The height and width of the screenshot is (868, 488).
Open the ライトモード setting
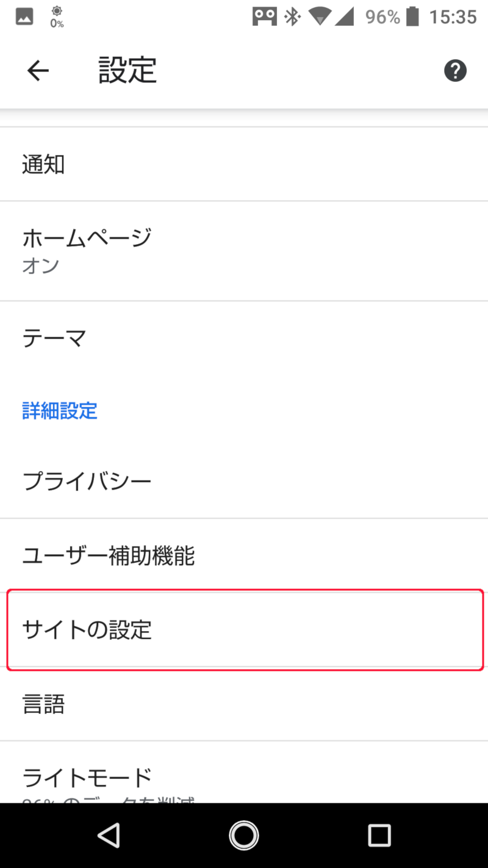pyautogui.click(x=244, y=772)
